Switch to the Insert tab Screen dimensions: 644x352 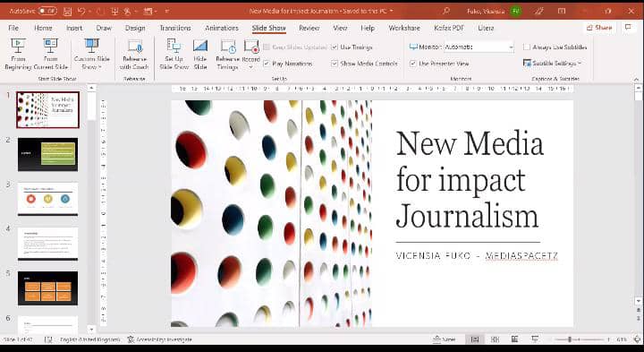click(74, 28)
